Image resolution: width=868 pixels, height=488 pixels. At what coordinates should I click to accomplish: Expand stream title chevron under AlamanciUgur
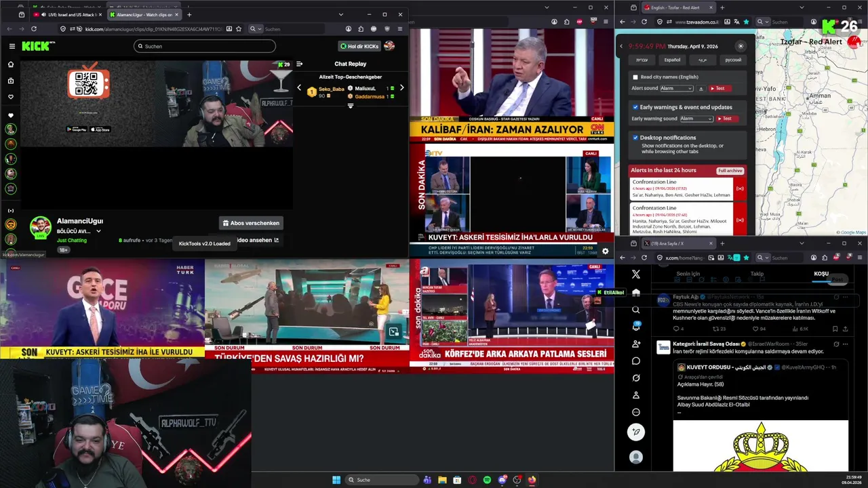(98, 231)
